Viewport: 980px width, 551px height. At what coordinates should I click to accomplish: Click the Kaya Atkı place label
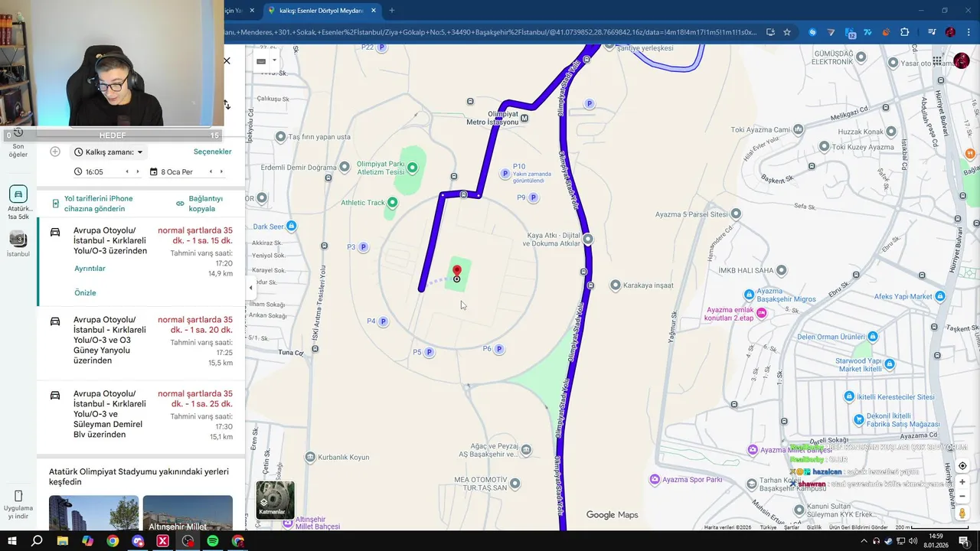[x=551, y=240]
